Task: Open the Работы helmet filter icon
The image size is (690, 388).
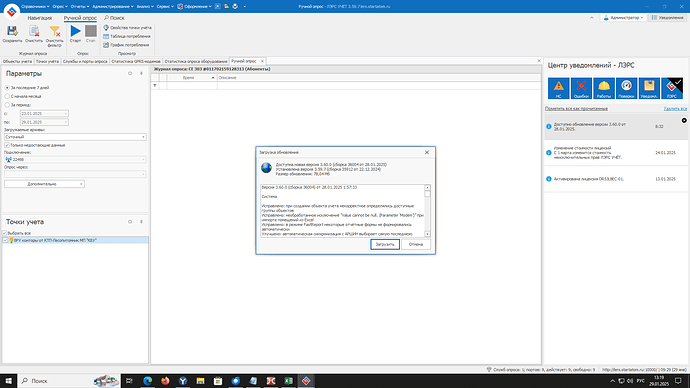Action: click(x=604, y=88)
